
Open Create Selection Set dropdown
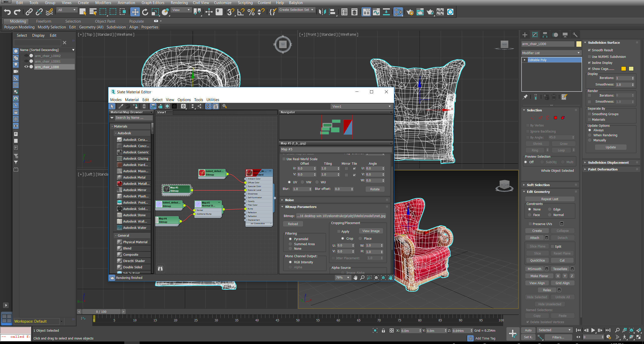point(297,10)
